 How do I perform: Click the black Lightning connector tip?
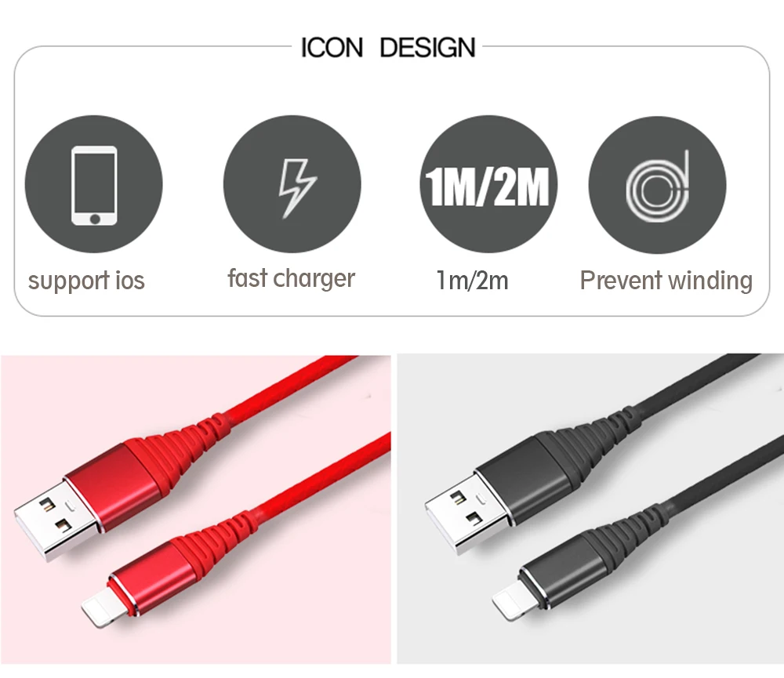[510, 600]
